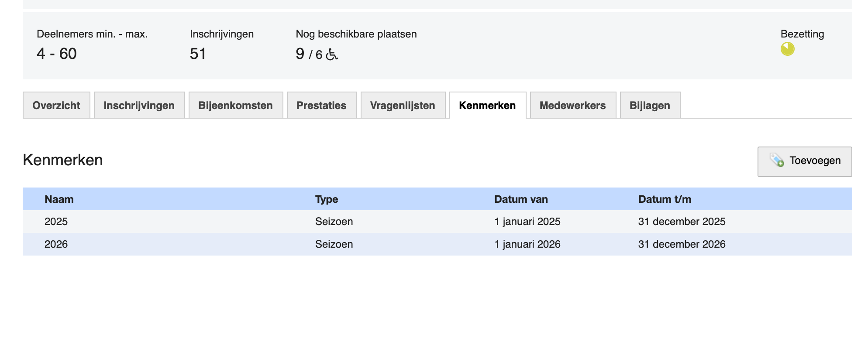Show the Vragenlijsten tab
The image size is (868, 348).
403,106
